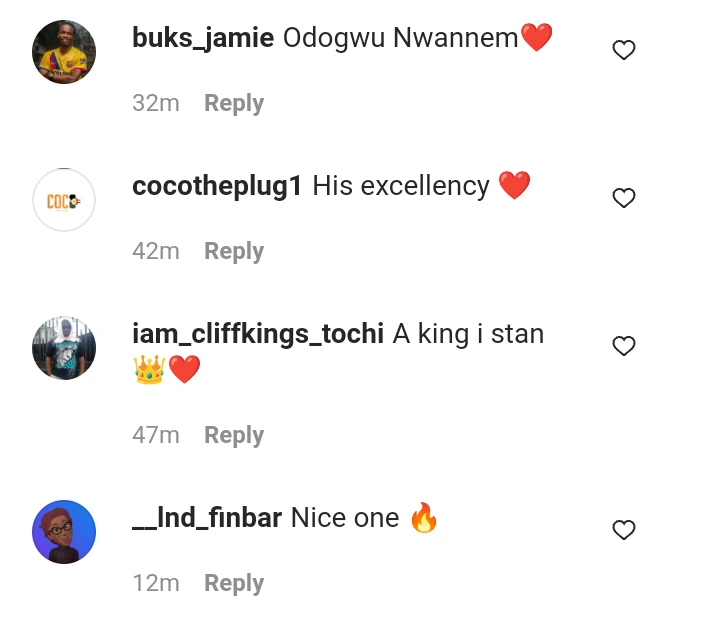The width and height of the screenshot is (720, 622).
Task: Click the 12m timestamp
Action: (155, 583)
